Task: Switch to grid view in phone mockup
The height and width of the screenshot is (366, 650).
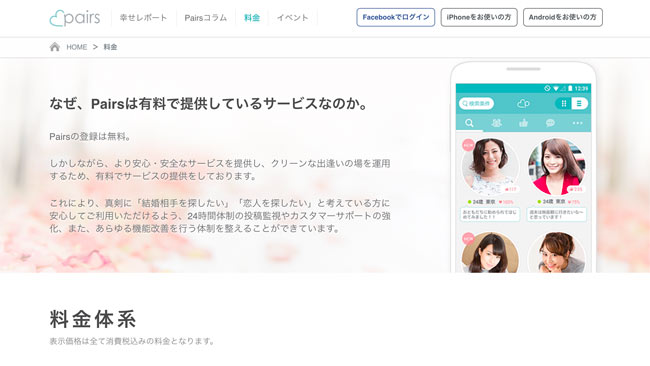Action: (x=563, y=103)
